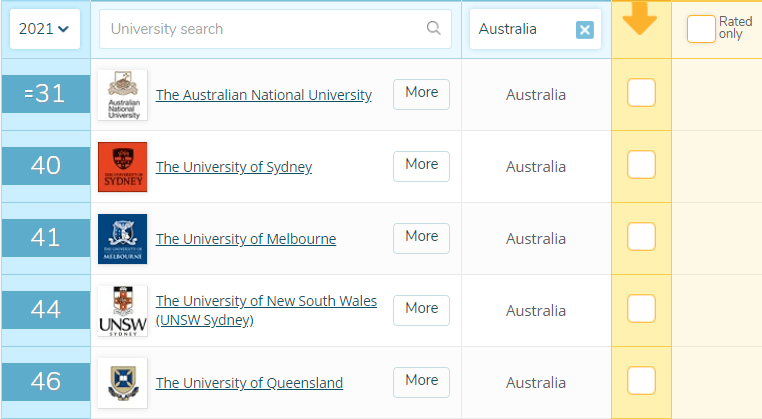Image resolution: width=762 pixels, height=419 pixels.
Task: Click the University of Queensland crest
Action: pos(122,383)
